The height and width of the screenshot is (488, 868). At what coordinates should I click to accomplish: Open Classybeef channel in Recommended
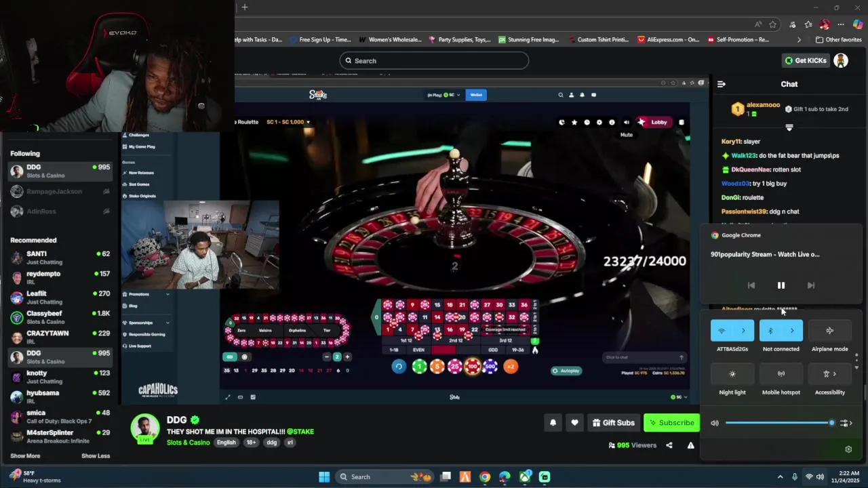pyautogui.click(x=60, y=317)
